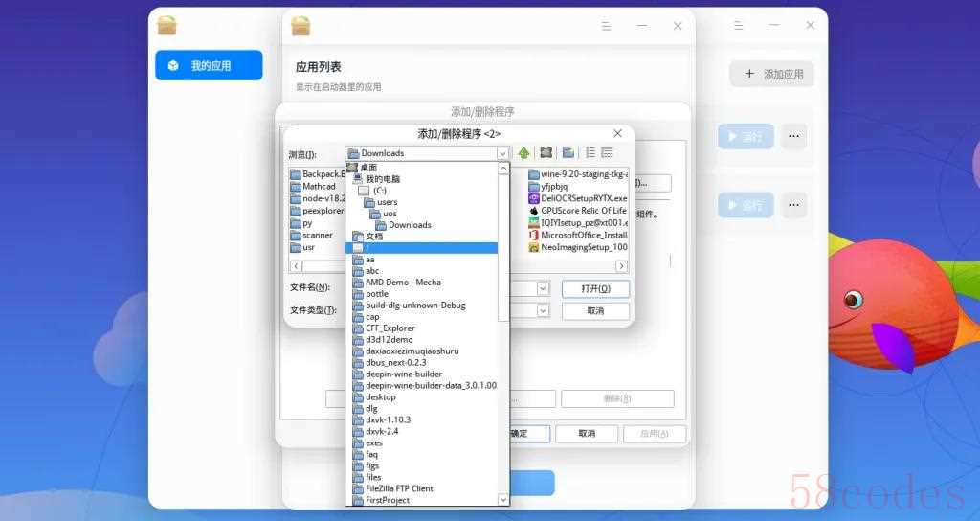This screenshot has width=980, height=521.
Task: Select 我的应用 in the sidebar
Action: (209, 65)
